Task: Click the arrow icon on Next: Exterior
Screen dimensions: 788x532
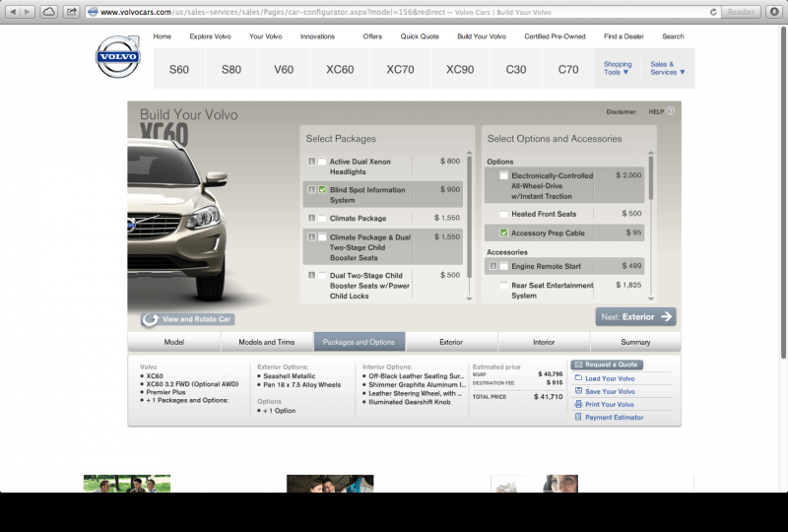Action: coord(666,317)
